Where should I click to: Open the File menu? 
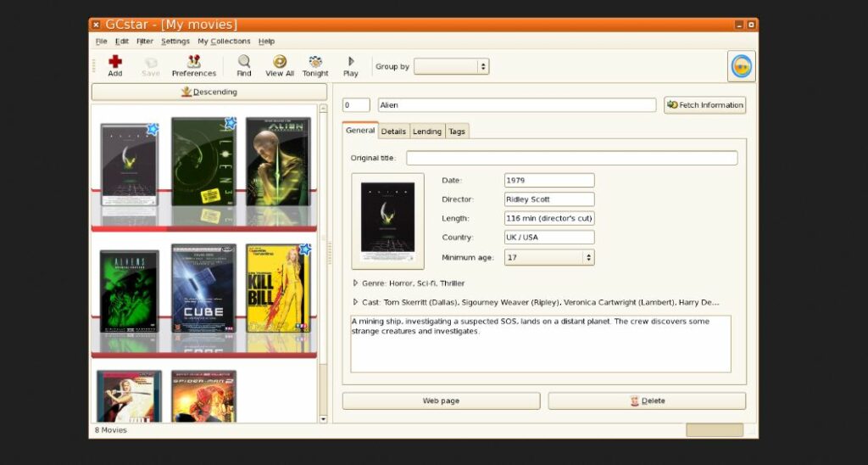102,41
